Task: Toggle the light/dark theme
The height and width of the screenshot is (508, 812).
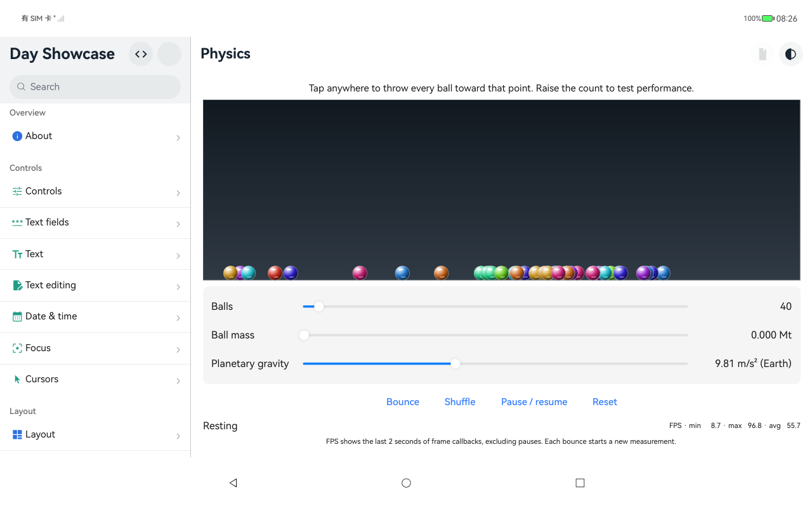Action: coord(790,54)
